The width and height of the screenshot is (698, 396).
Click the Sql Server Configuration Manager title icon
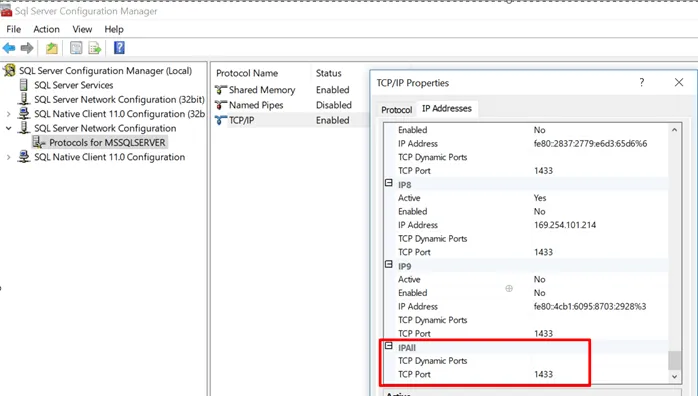(6, 10)
